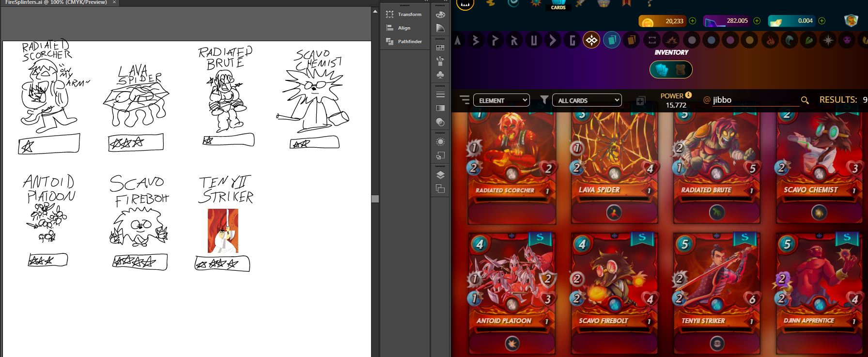This screenshot has width=868, height=357.
Task: Toggle the Beta edition filter
Action: click(476, 40)
